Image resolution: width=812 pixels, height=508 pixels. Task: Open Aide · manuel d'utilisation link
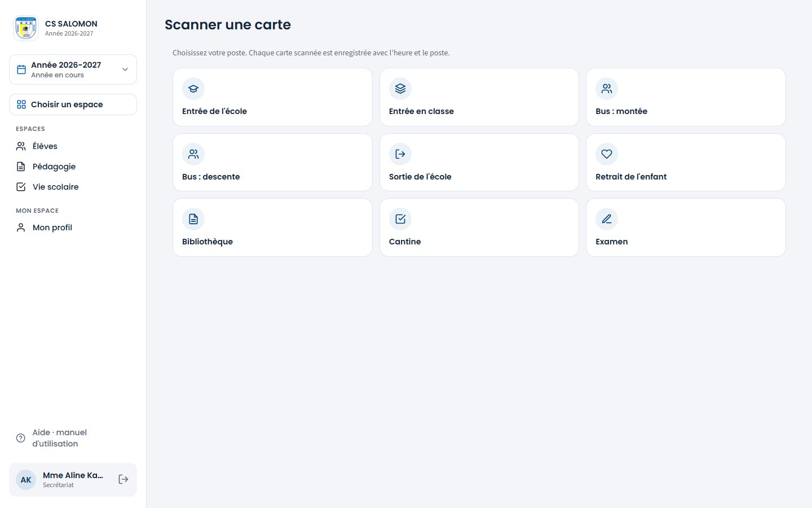[x=73, y=438]
